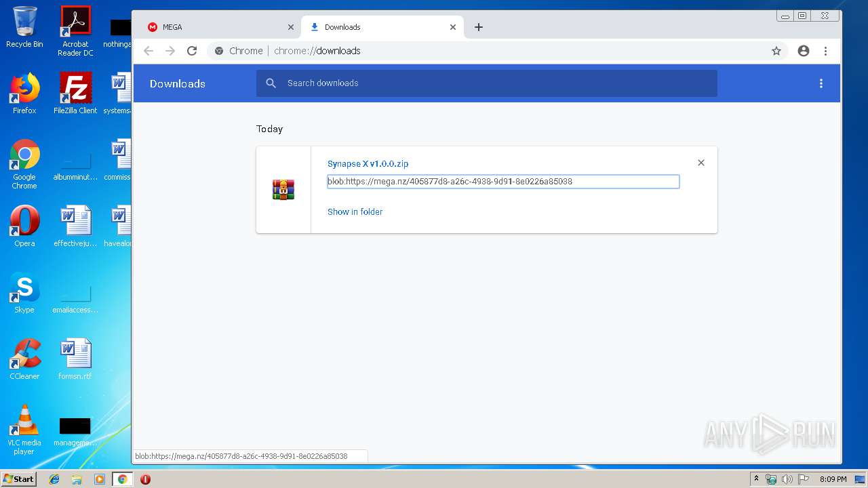Show the downloaded file in folder
868x488 pixels.
coord(355,211)
